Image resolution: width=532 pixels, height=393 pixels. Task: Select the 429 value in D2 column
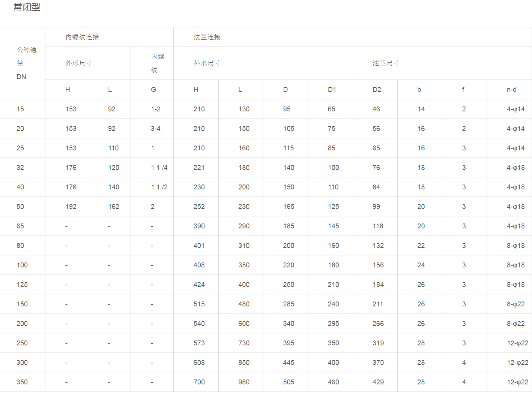(378, 382)
